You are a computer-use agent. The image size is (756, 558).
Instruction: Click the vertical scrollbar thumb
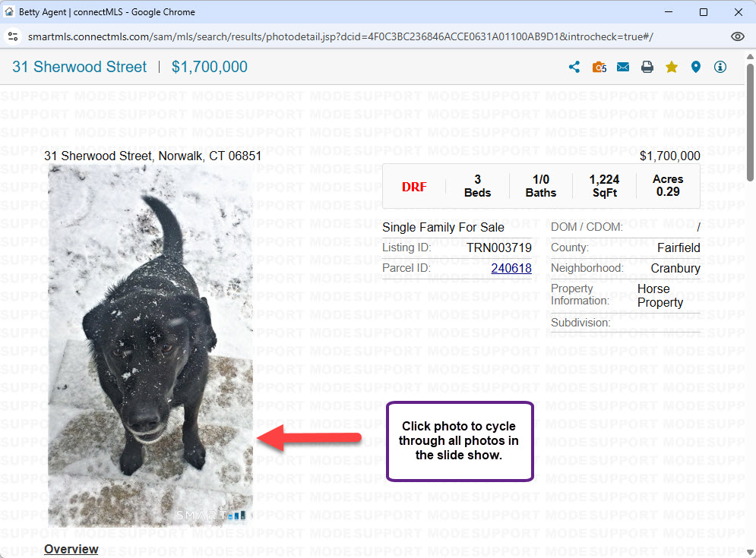tap(750, 122)
